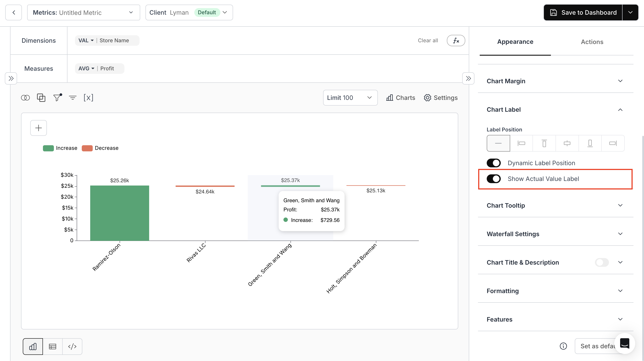Switch to table view icon
The height and width of the screenshot is (361, 644).
click(53, 346)
